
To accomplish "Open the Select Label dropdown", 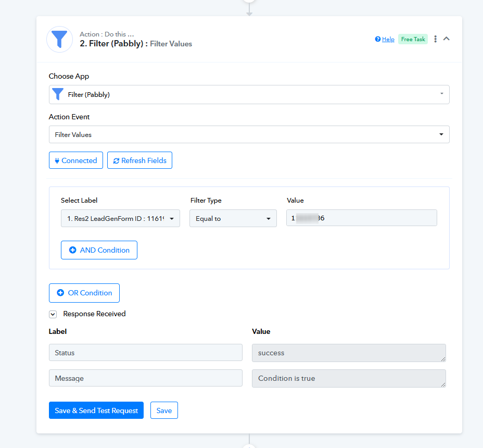I will (120, 219).
